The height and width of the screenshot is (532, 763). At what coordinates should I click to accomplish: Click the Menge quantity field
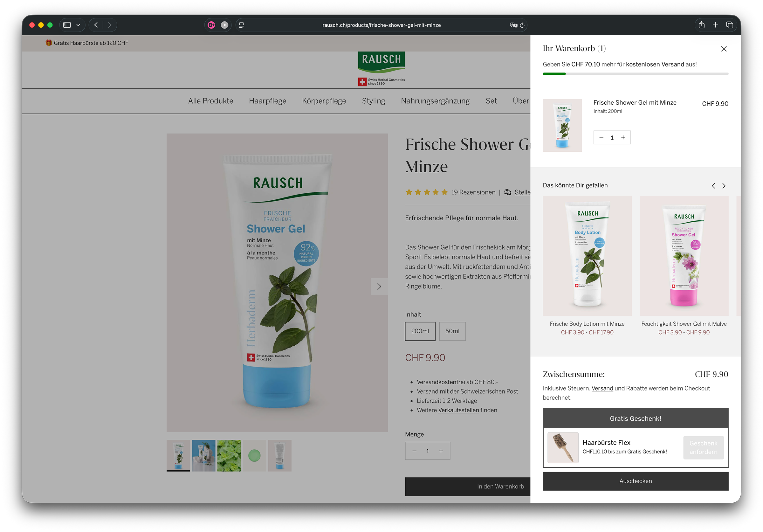point(428,451)
